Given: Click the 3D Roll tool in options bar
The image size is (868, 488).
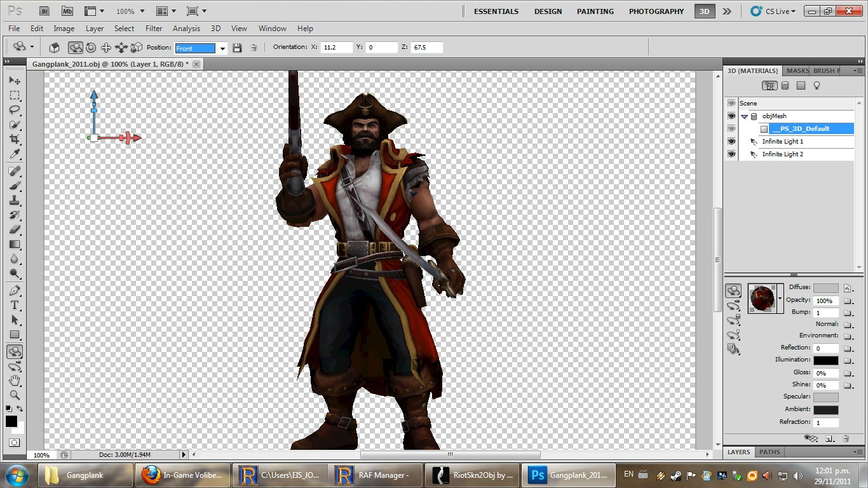Looking at the screenshot, I should [91, 48].
